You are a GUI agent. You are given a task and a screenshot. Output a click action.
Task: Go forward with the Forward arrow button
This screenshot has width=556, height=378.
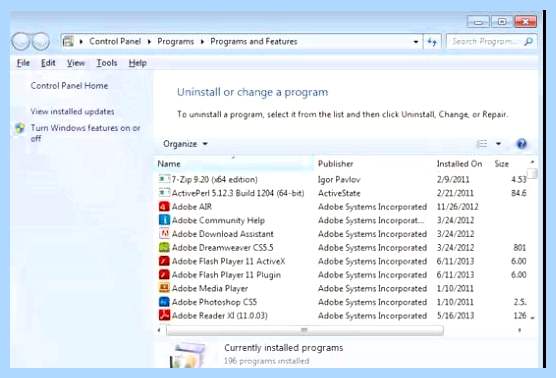point(40,41)
